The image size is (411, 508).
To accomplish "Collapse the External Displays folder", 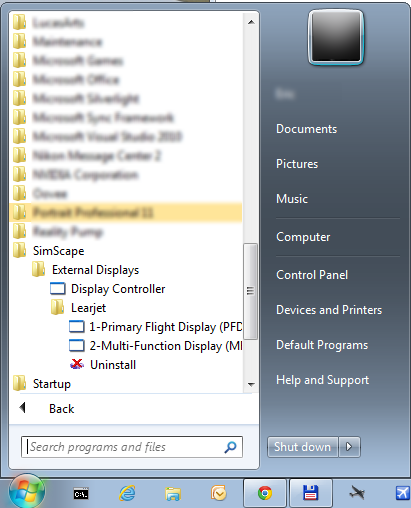I will point(95,270).
